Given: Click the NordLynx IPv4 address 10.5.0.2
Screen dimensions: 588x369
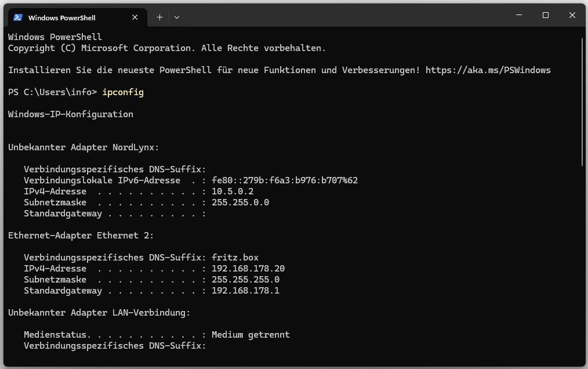Looking at the screenshot, I should tap(233, 191).
